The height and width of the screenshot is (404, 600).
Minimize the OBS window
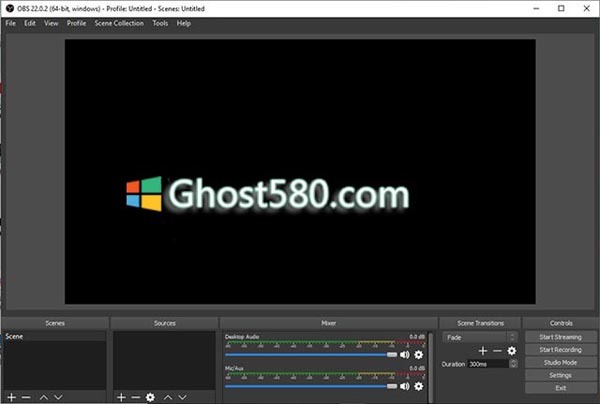pos(536,8)
